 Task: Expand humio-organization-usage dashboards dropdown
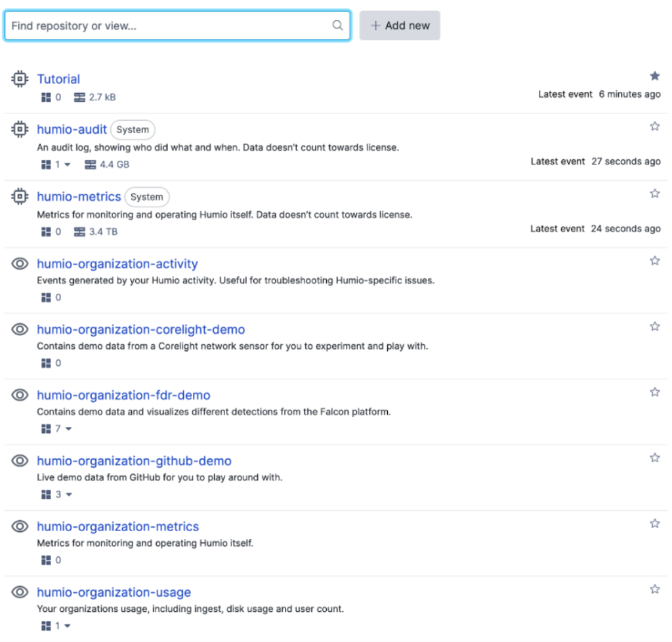[68, 626]
